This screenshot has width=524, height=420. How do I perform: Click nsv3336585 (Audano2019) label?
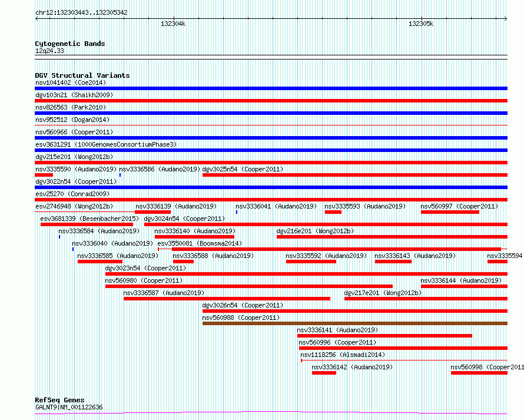point(118,256)
